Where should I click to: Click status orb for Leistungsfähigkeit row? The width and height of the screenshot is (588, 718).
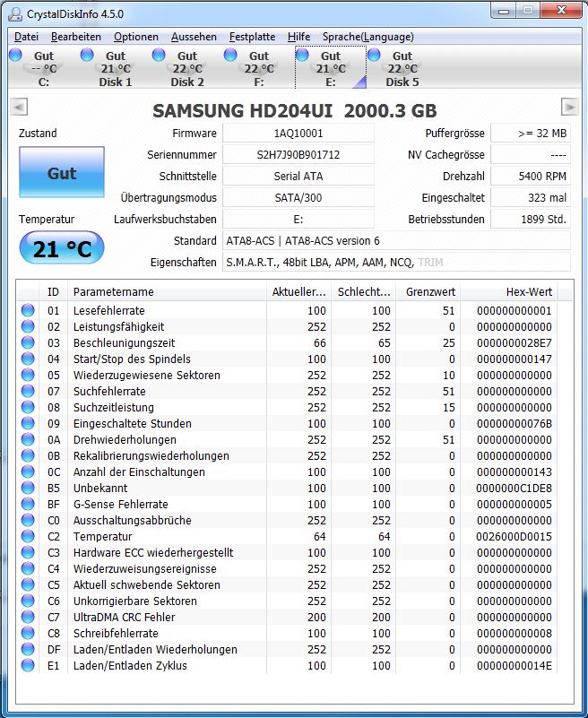click(28, 326)
